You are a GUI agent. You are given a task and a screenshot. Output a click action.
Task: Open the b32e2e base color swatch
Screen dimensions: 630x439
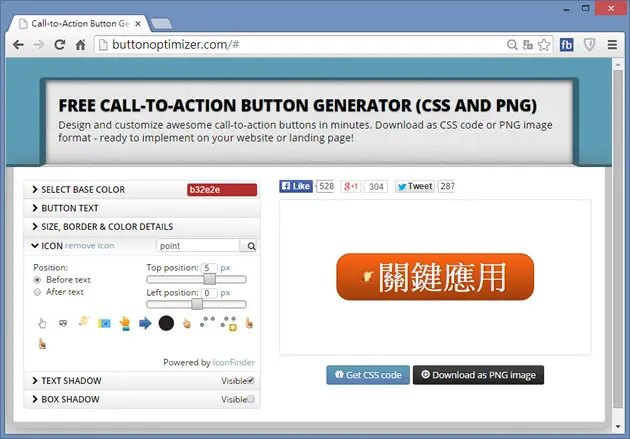coord(222,190)
